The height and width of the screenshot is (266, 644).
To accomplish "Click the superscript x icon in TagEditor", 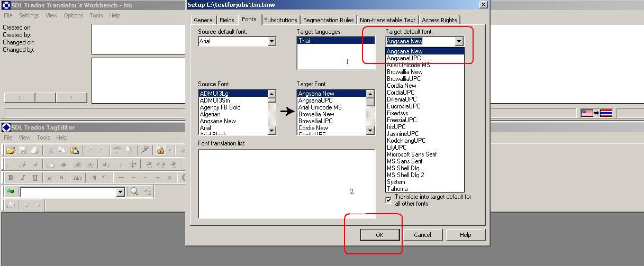I will point(50,178).
